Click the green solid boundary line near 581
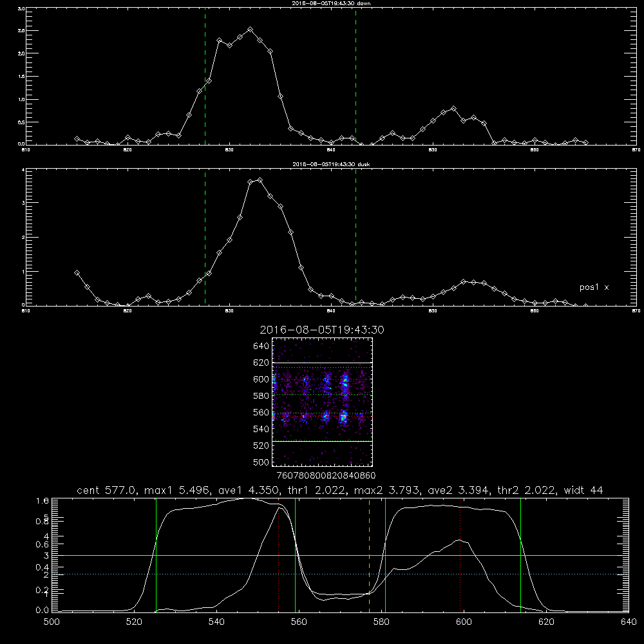 (x=385, y=555)
